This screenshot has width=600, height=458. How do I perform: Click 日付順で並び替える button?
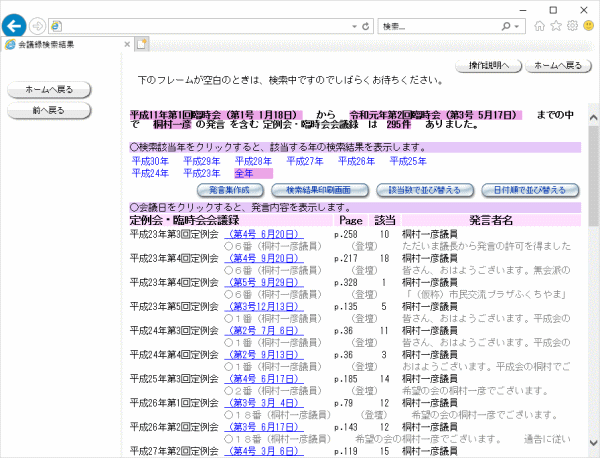click(530, 190)
